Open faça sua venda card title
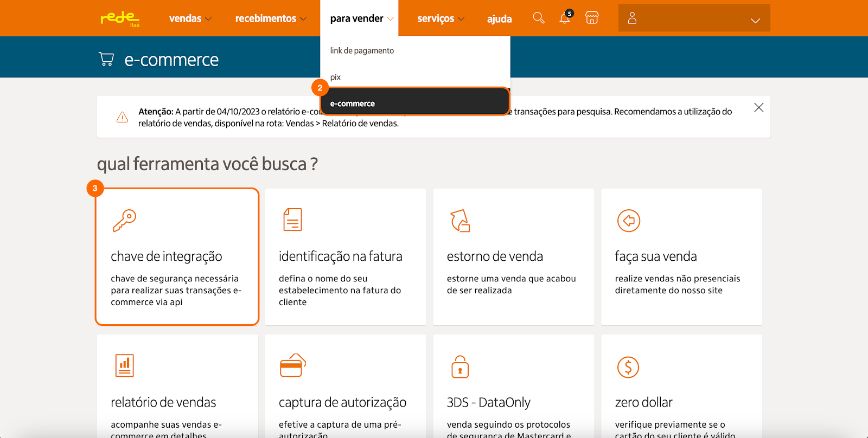This screenshot has height=438, width=868. tap(656, 256)
